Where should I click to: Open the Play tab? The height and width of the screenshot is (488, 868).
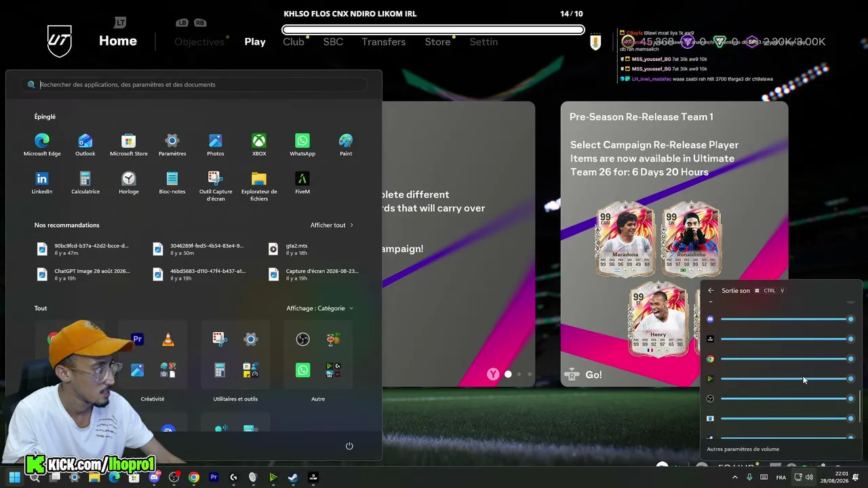click(x=255, y=42)
